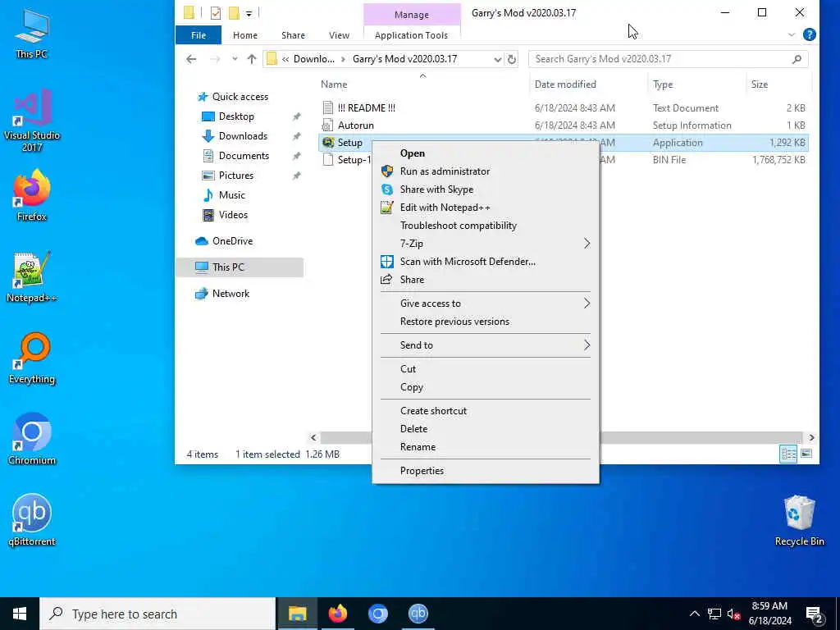Open the File ribbon tab
The width and height of the screenshot is (840, 630).
199,34
